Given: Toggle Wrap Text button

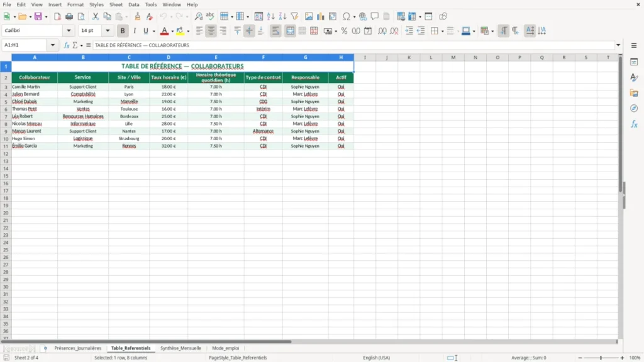Looking at the screenshot, I should click(x=275, y=31).
